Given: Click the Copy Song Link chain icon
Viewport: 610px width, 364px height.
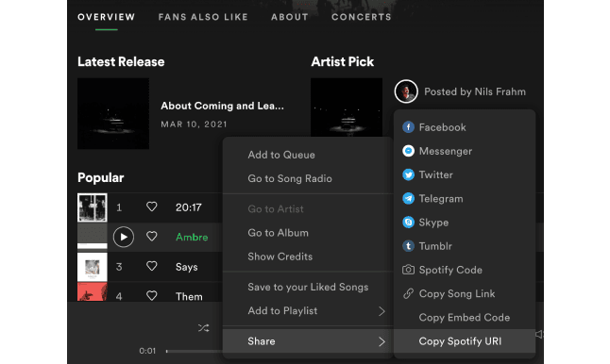Looking at the screenshot, I should (408, 293).
